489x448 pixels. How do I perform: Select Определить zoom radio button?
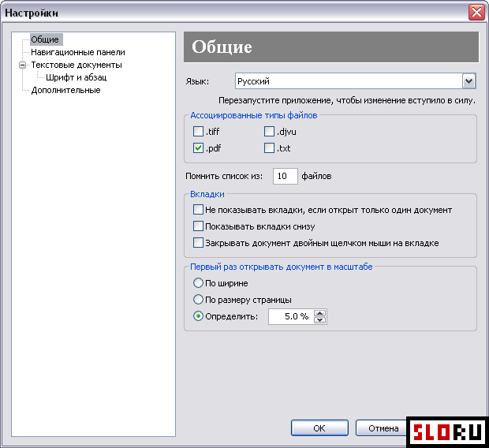point(198,316)
